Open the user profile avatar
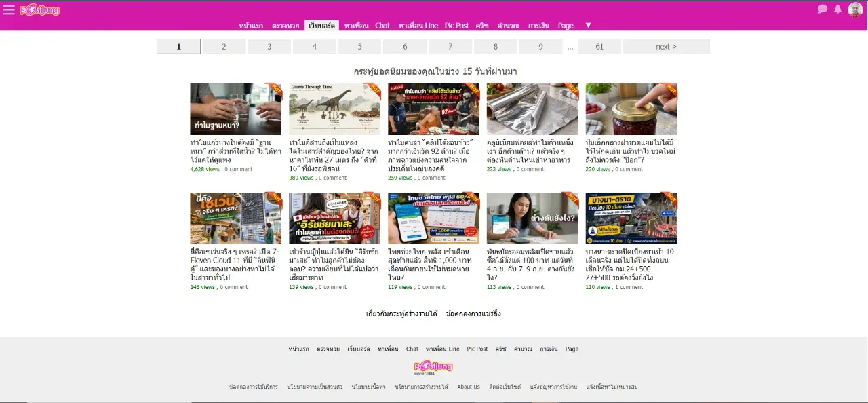The height and width of the screenshot is (403, 868). 855,9
